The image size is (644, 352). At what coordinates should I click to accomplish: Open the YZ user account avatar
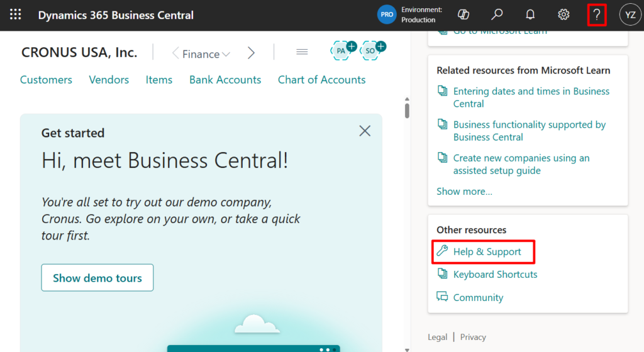pyautogui.click(x=630, y=15)
